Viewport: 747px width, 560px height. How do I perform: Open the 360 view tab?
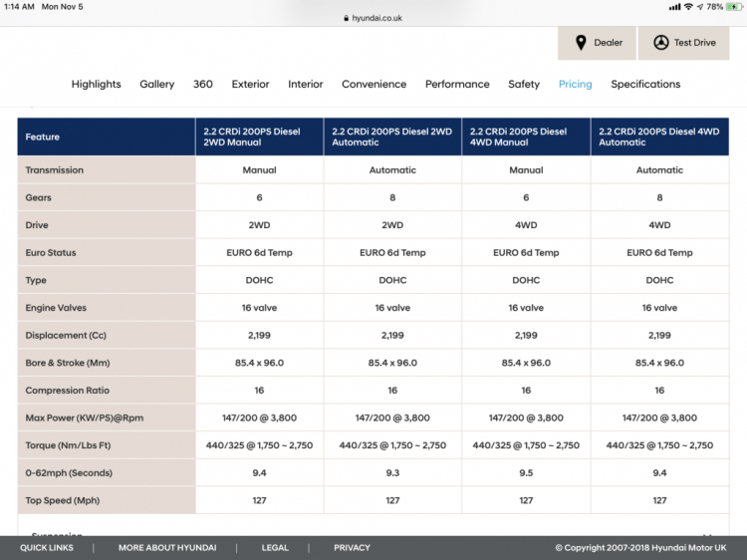click(203, 85)
